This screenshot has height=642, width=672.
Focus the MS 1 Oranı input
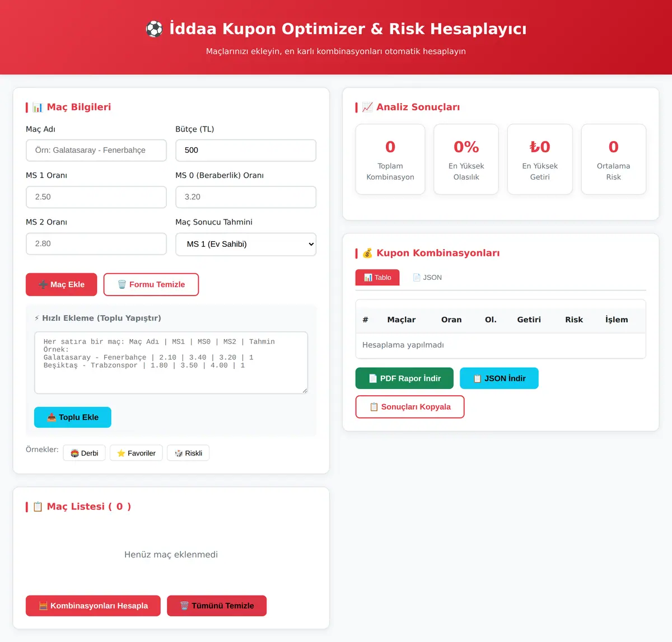[x=96, y=197]
